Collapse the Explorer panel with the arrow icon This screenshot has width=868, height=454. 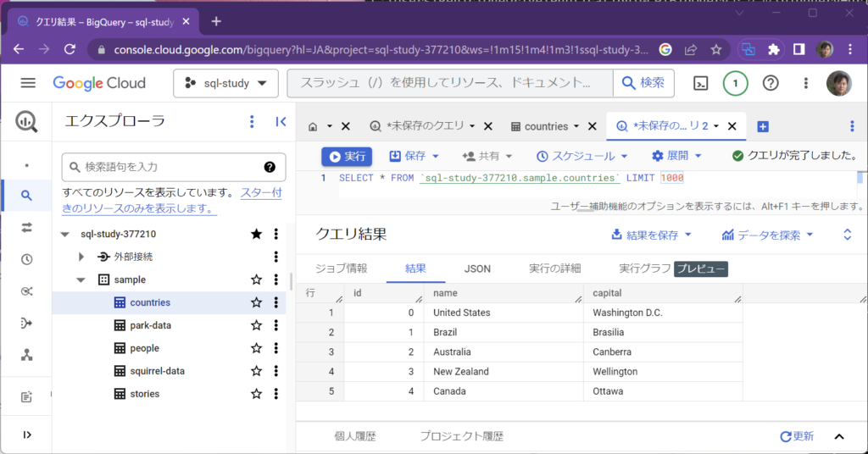pos(281,122)
